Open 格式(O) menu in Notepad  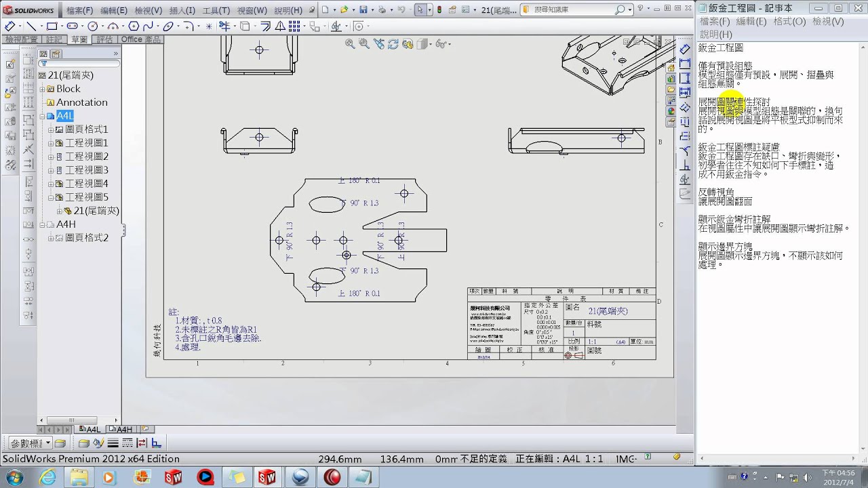789,22
